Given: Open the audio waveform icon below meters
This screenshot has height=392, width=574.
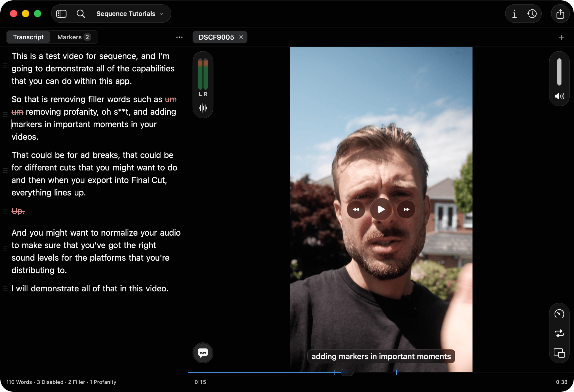Looking at the screenshot, I should pyautogui.click(x=203, y=108).
